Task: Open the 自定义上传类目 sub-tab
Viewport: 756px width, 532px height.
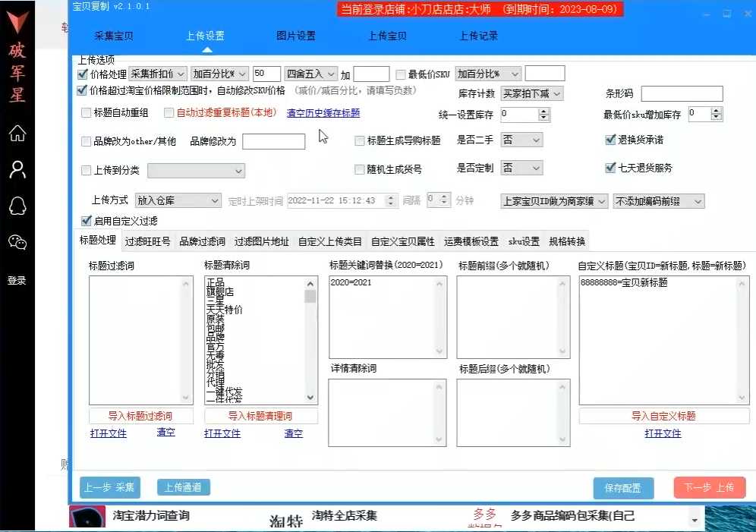Action: (x=330, y=241)
